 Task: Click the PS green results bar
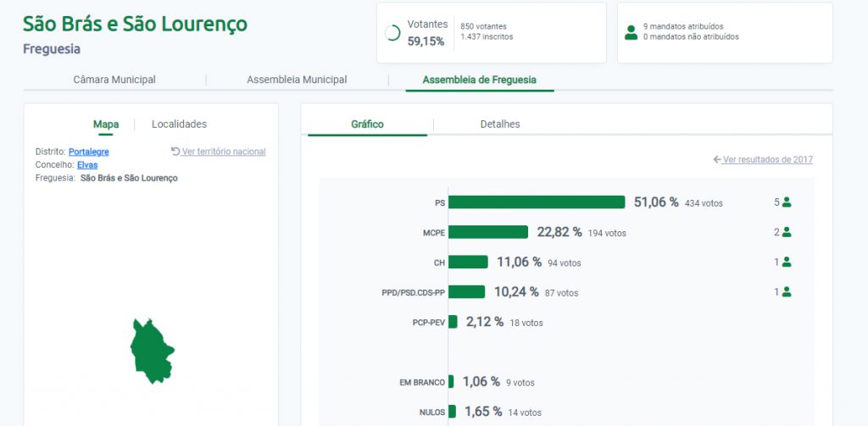[537, 202]
